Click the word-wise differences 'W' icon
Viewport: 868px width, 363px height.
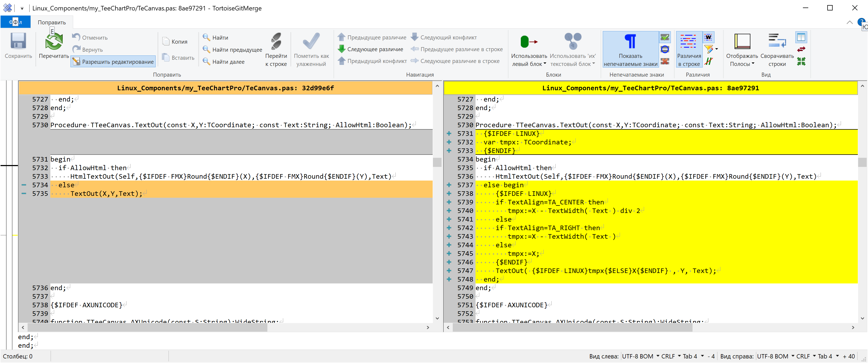click(708, 38)
